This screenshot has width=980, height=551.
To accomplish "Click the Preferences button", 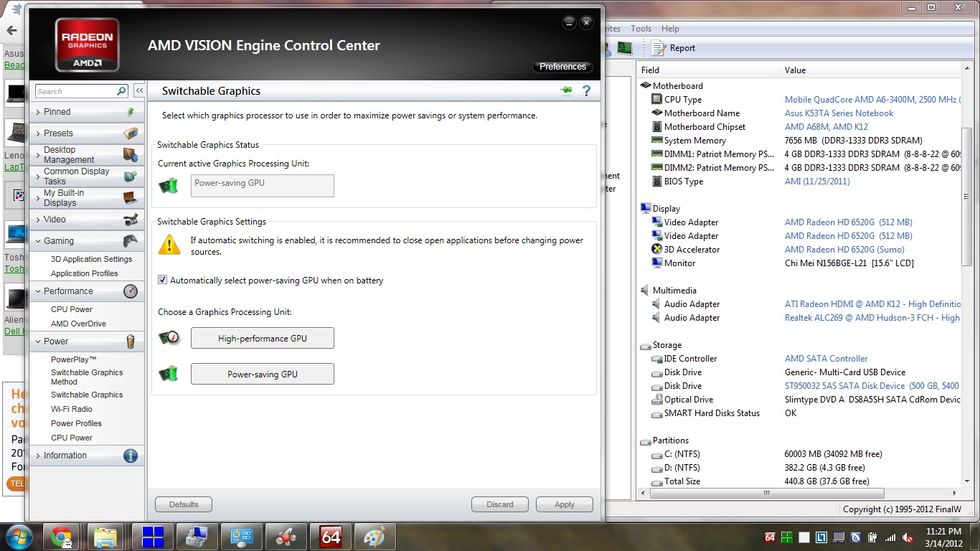I will click(562, 67).
